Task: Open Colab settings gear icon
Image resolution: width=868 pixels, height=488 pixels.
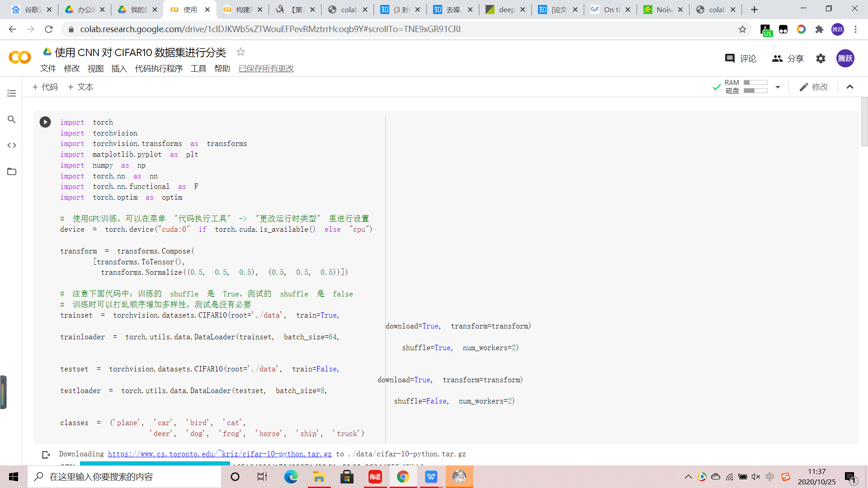Action: [x=821, y=59]
